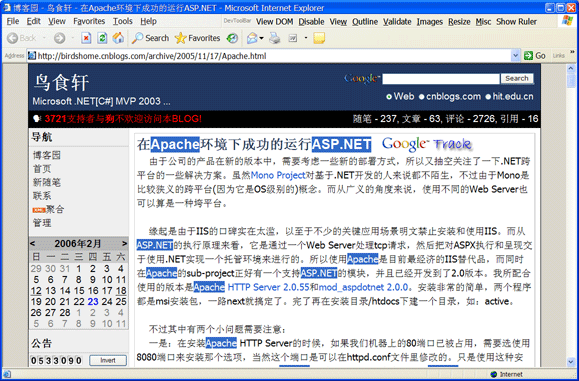
Task: Click the Print icon in toolbar
Action: pyautogui.click(x=274, y=38)
